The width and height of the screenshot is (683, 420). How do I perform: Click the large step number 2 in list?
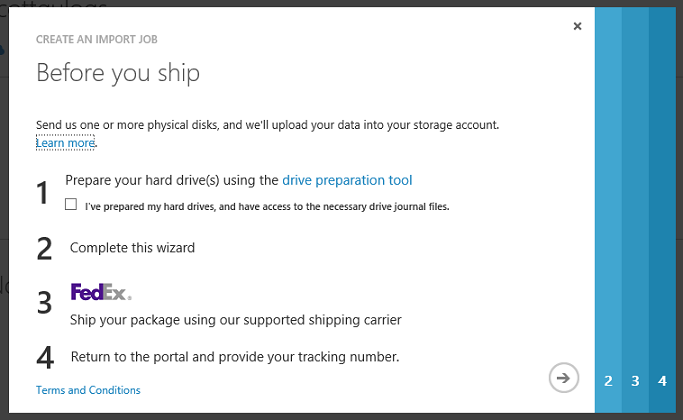[x=44, y=249]
